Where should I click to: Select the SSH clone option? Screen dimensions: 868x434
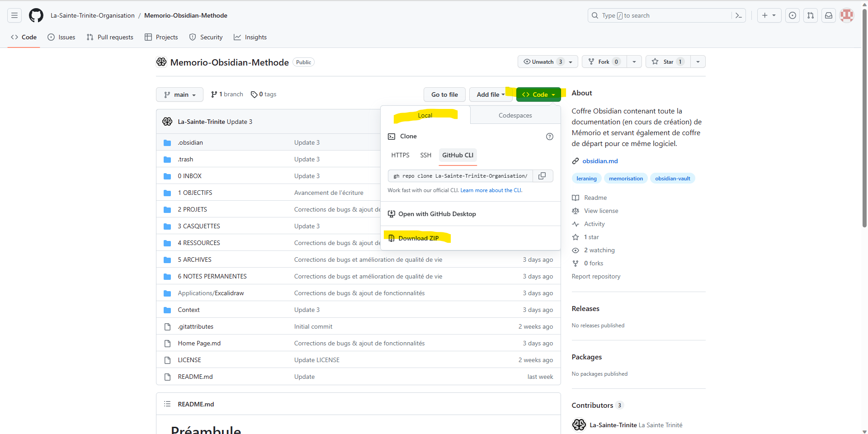tap(426, 155)
